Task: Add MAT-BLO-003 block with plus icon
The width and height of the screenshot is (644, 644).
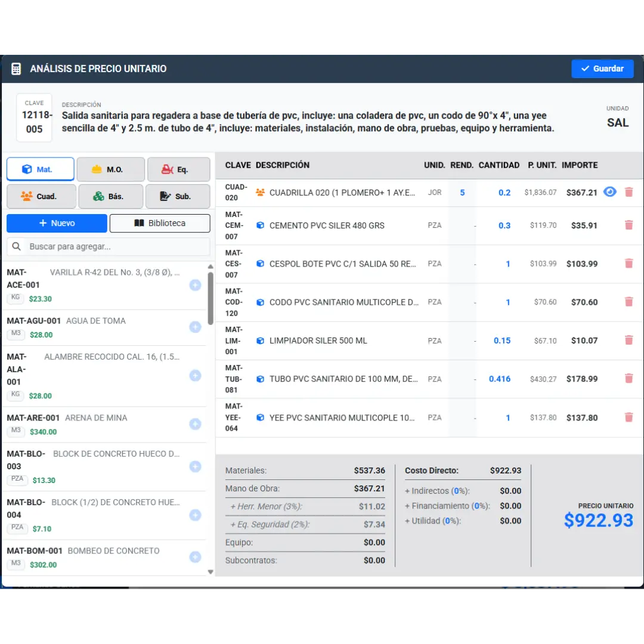Action: click(195, 466)
